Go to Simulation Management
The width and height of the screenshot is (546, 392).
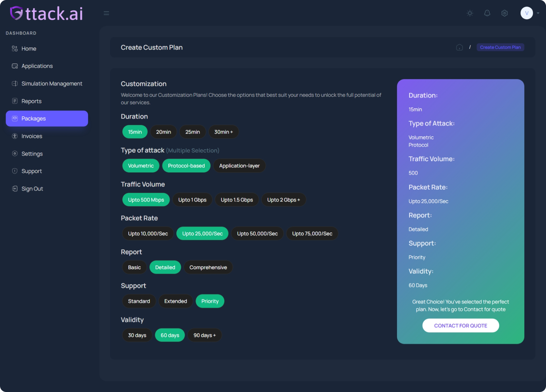tap(47, 83)
